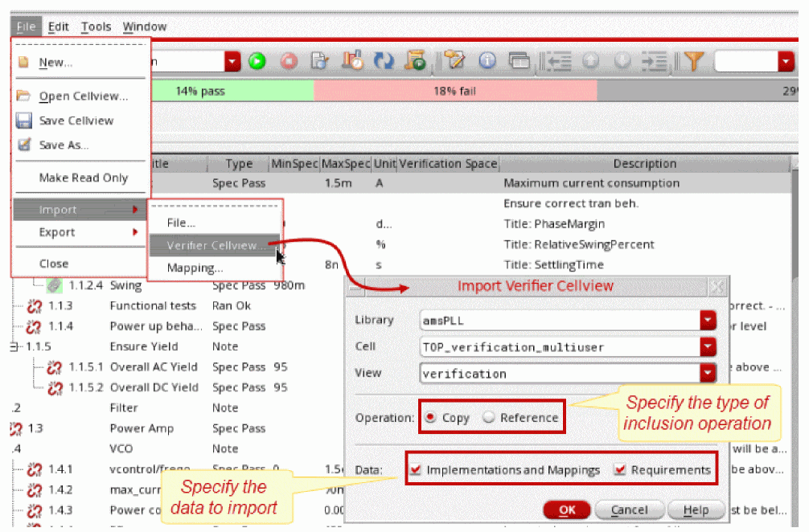809x532 pixels.
Task: Click the indent right arrow icon
Action: coord(655,61)
